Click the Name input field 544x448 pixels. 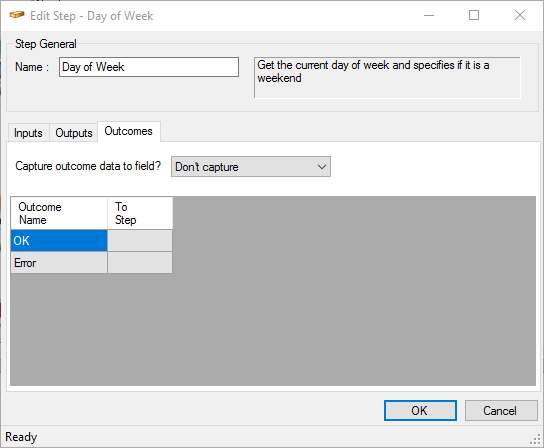149,67
